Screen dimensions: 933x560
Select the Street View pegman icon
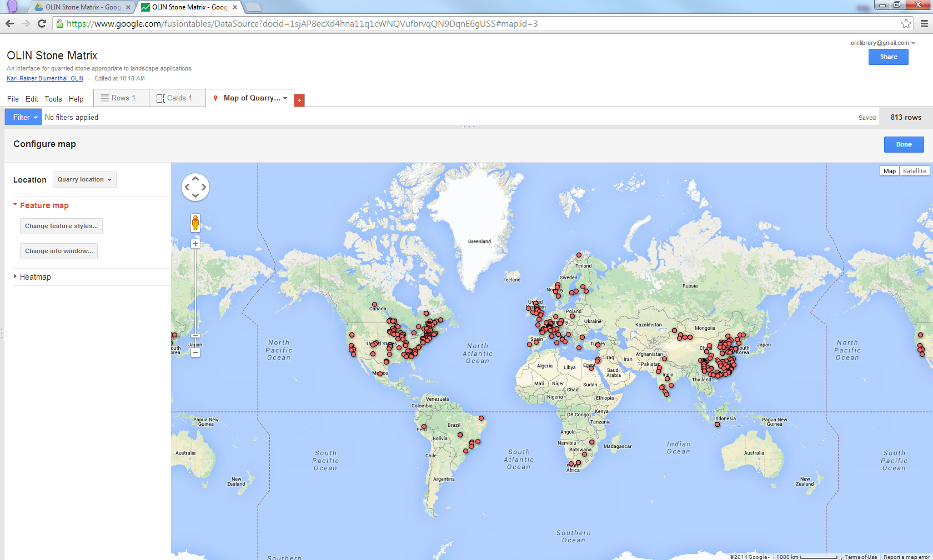[195, 223]
